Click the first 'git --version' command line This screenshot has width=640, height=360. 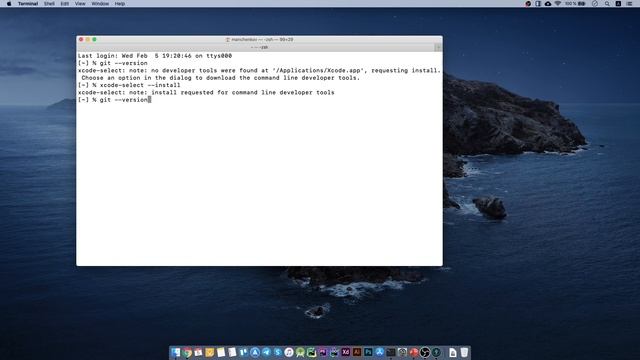[113, 63]
